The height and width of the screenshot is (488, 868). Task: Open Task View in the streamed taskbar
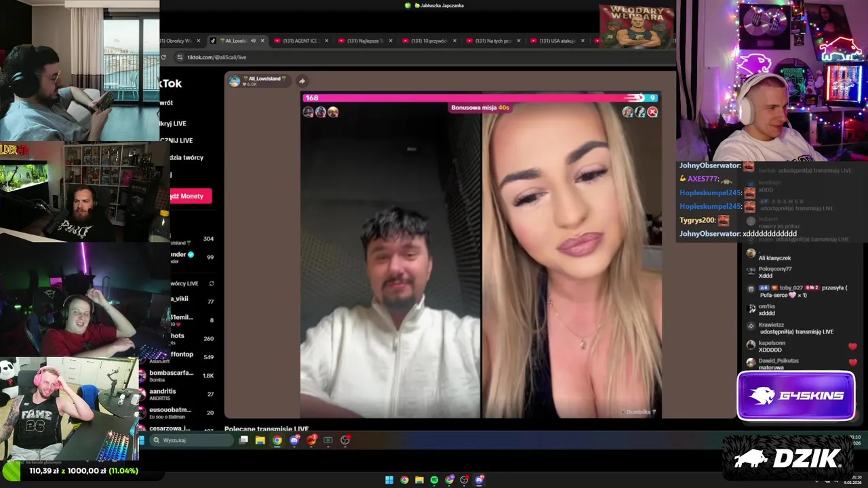243,440
